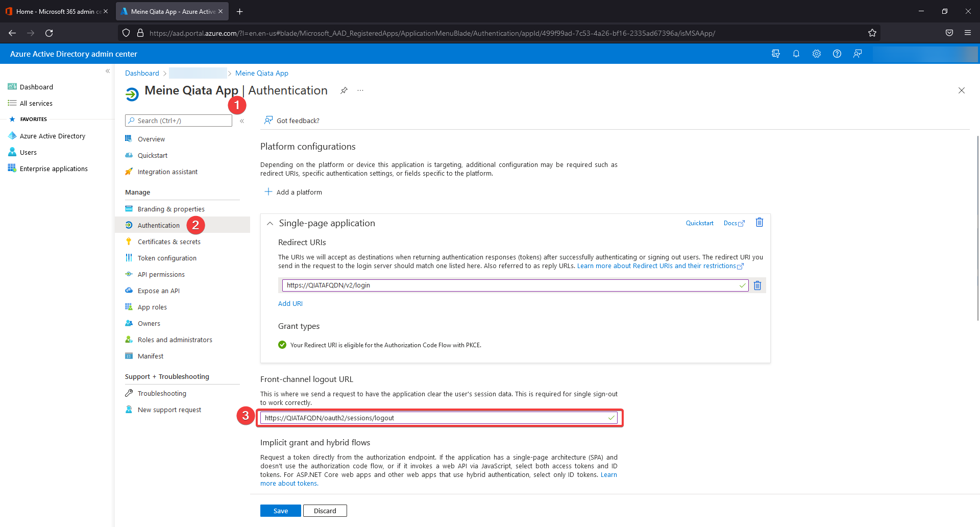This screenshot has width=980, height=527.
Task: Collapse the blade menu with double chevron
Action: 242,121
